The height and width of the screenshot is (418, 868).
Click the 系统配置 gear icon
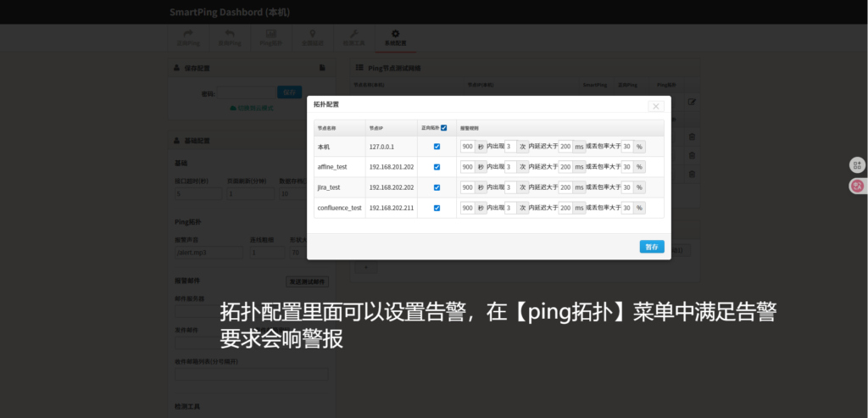395,33
